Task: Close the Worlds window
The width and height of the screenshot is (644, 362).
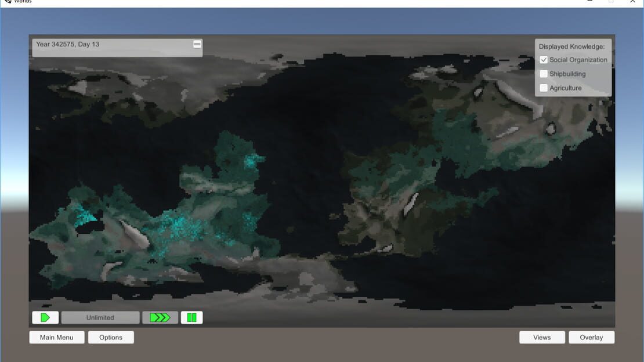Action: pos(632,2)
